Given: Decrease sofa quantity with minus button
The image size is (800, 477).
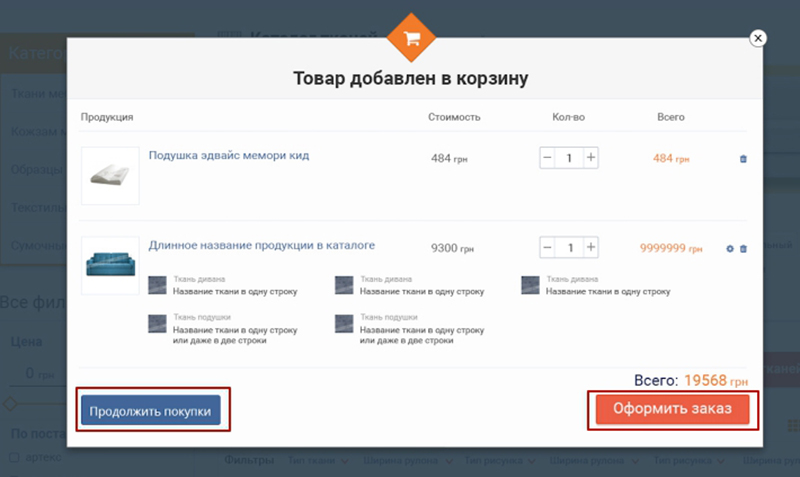Looking at the screenshot, I should point(547,247).
